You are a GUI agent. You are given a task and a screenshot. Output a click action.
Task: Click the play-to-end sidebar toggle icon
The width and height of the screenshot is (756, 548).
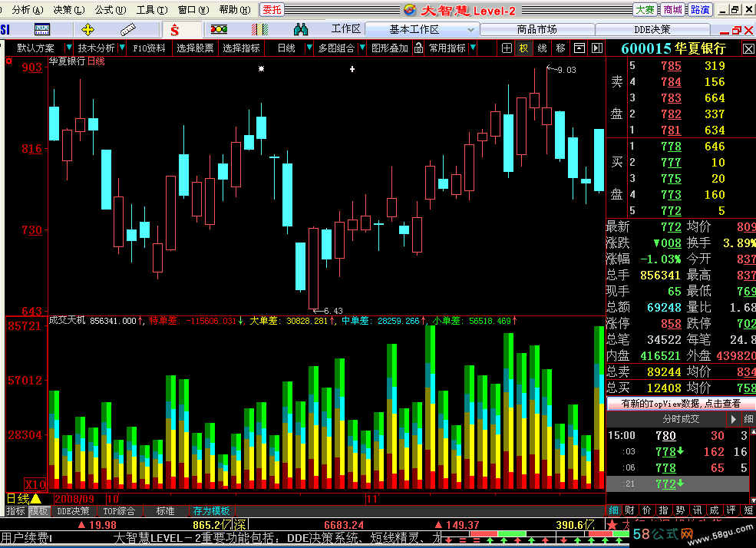(x=597, y=48)
